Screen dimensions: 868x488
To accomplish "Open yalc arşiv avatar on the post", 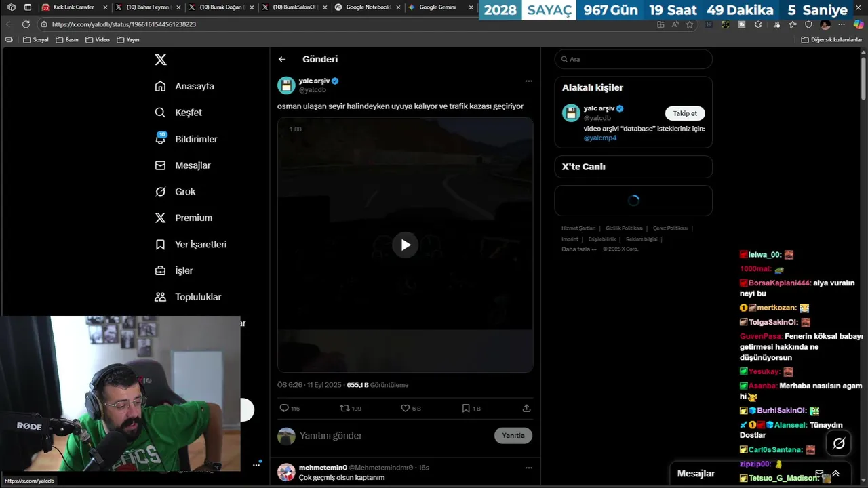I will [286, 85].
